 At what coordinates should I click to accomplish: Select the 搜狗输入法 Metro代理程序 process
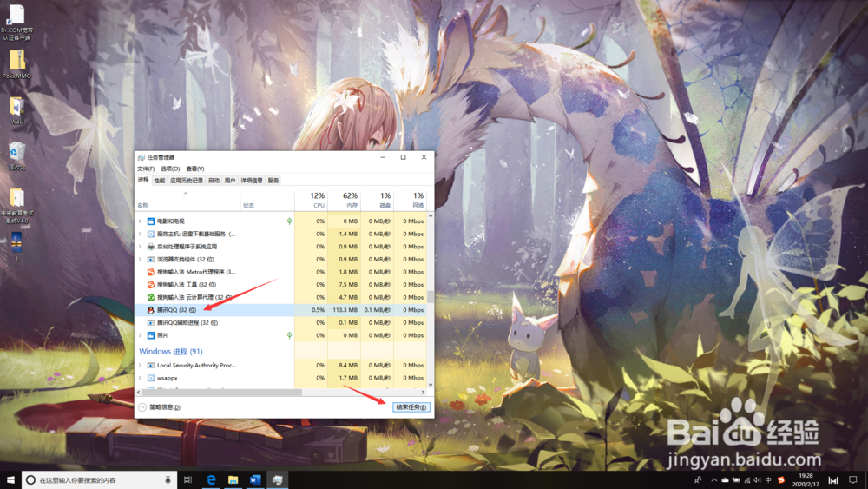coord(280,272)
